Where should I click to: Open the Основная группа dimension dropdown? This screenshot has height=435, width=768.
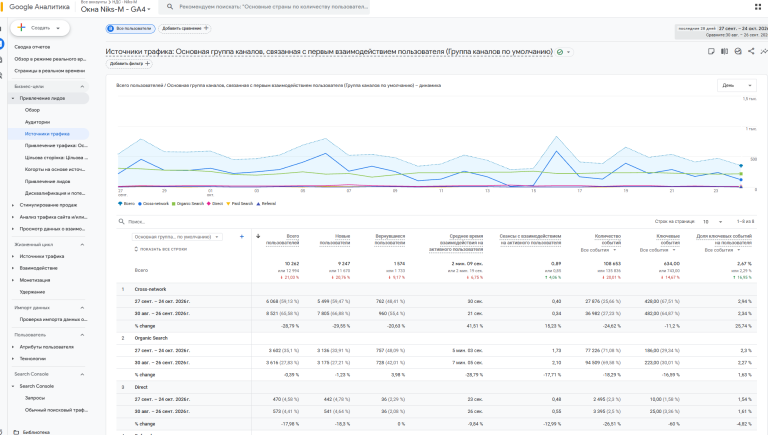(x=177, y=237)
